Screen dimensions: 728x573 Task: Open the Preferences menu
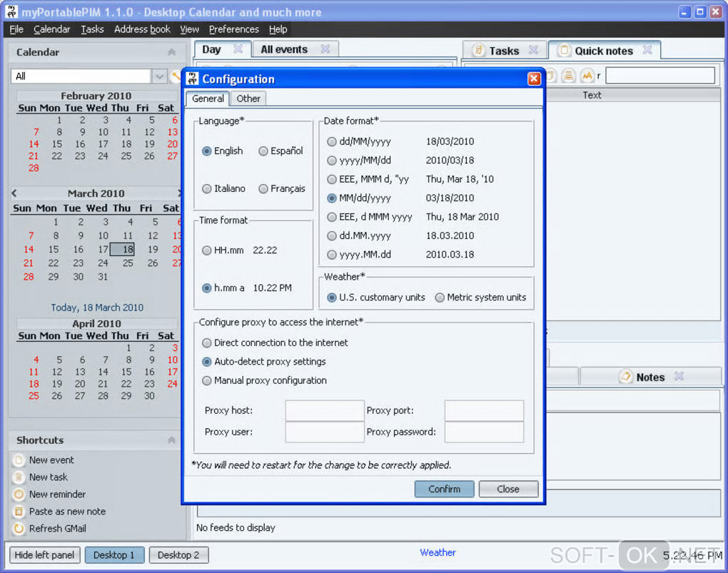(x=233, y=29)
